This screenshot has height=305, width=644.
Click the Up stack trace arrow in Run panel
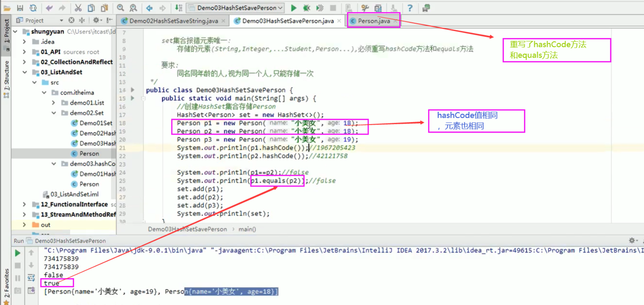31,253
